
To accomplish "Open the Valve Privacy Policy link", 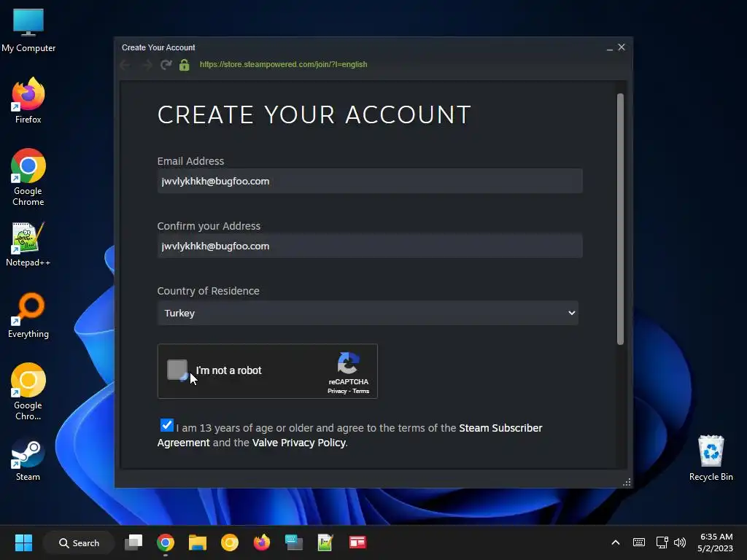I will [x=298, y=443].
